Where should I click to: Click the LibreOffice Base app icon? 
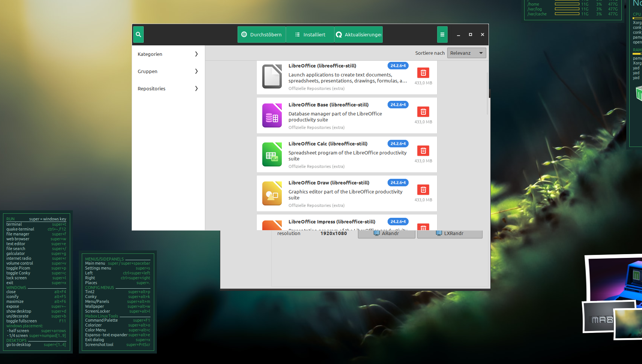(272, 115)
